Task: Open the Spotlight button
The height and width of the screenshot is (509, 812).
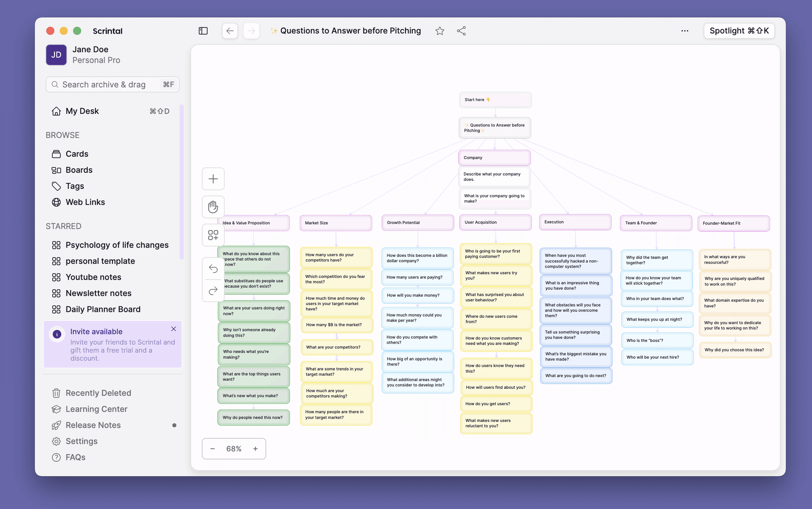Action: pyautogui.click(x=739, y=31)
